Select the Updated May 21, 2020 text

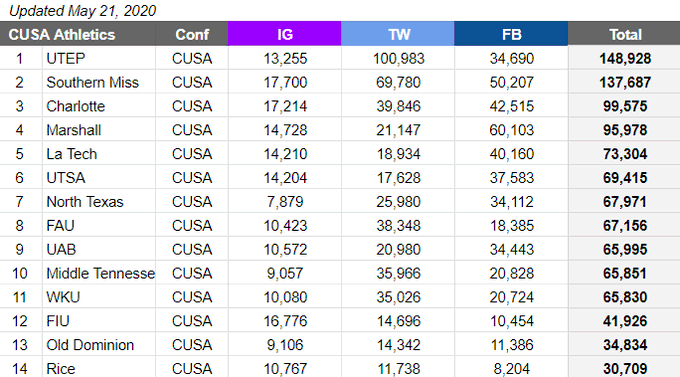(82, 10)
